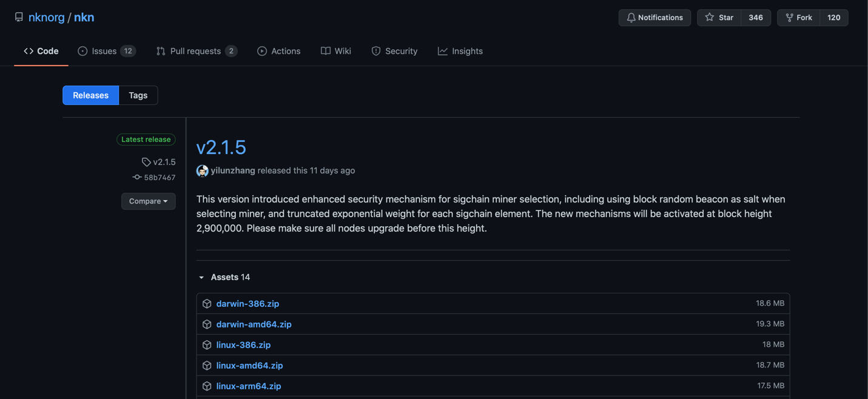Click the 17.5 MB file size
This screenshot has height=399, width=868.
tap(770, 386)
